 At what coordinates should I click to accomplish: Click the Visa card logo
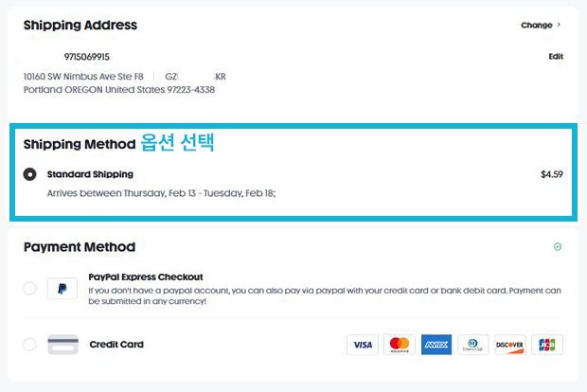[363, 345]
